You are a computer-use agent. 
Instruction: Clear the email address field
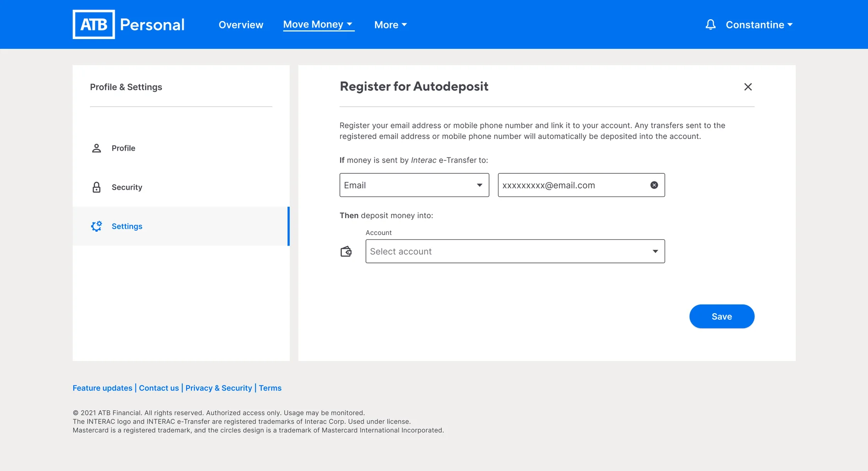[654, 185]
